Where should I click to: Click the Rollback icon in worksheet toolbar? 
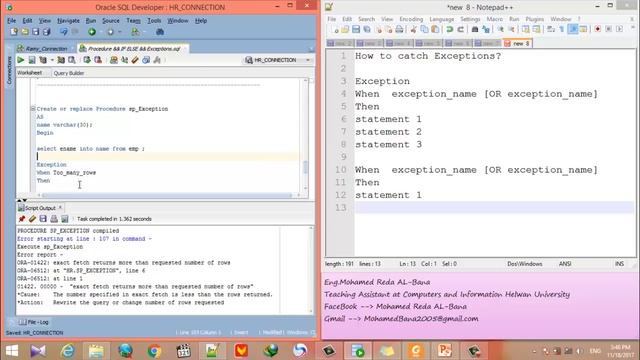point(98,60)
